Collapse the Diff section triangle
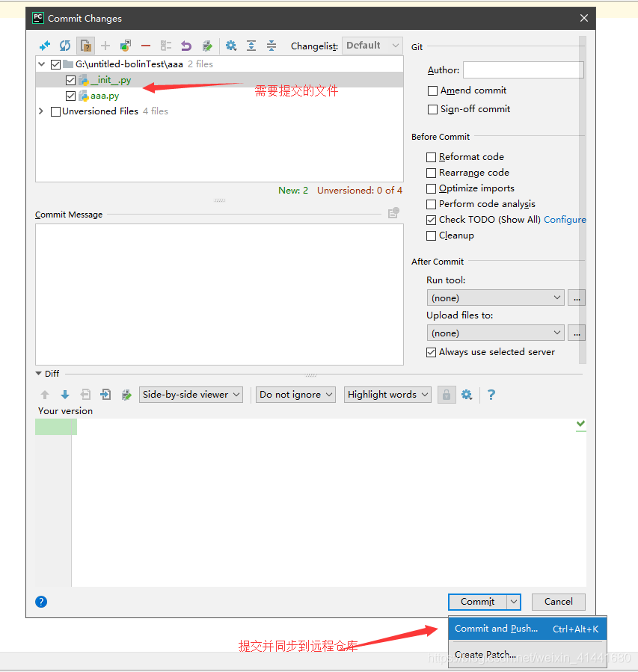Screen dimensions: 638x672 pos(39,374)
